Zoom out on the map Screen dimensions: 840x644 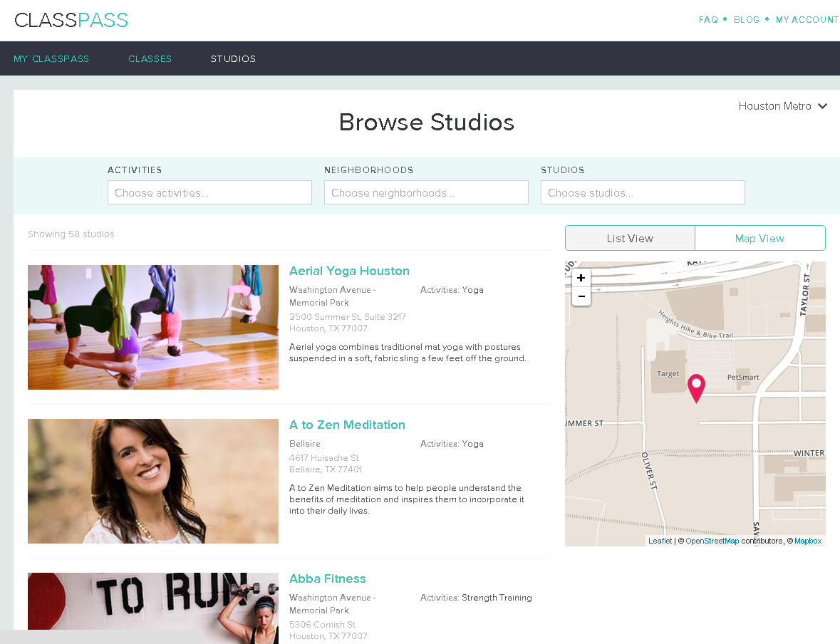(581, 296)
